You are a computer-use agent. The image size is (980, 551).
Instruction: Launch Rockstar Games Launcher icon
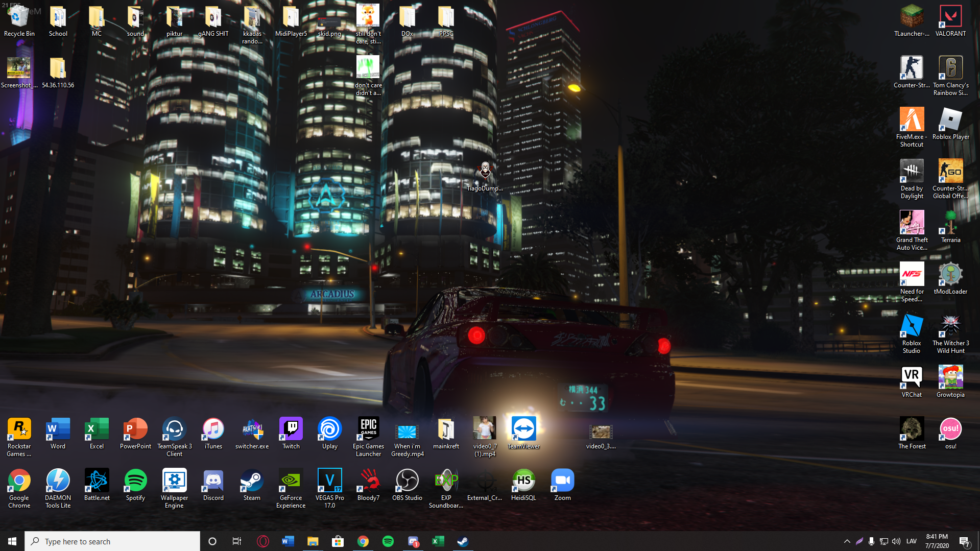pyautogui.click(x=19, y=437)
